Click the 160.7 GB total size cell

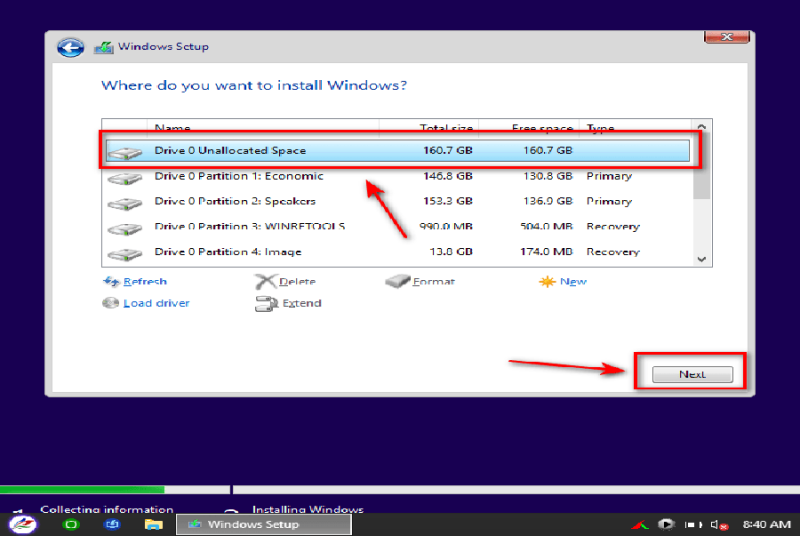(x=447, y=150)
